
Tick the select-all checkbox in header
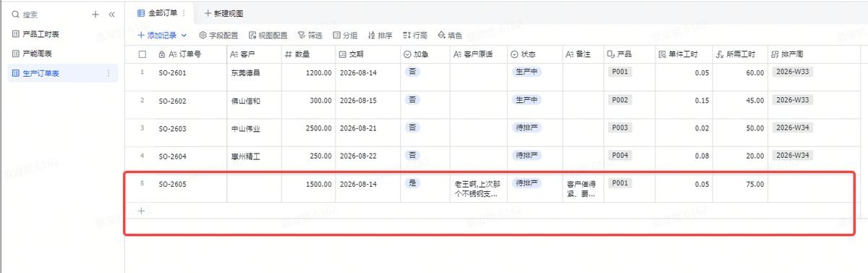[x=142, y=54]
